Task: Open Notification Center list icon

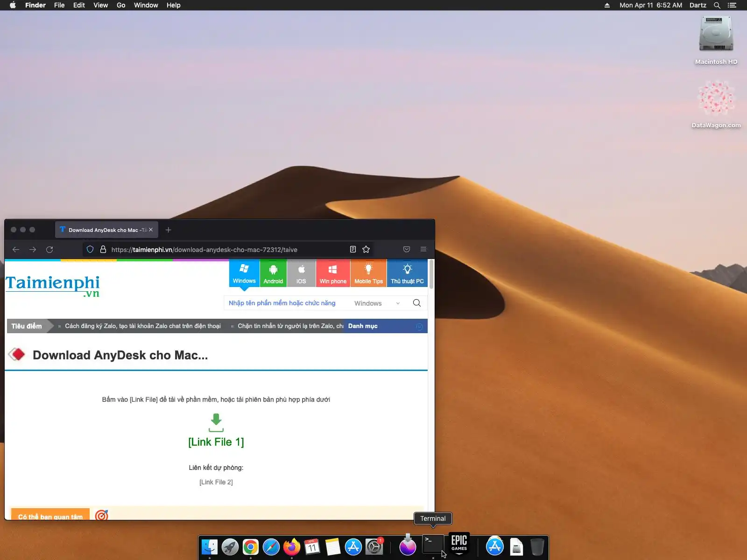Action: click(x=732, y=5)
